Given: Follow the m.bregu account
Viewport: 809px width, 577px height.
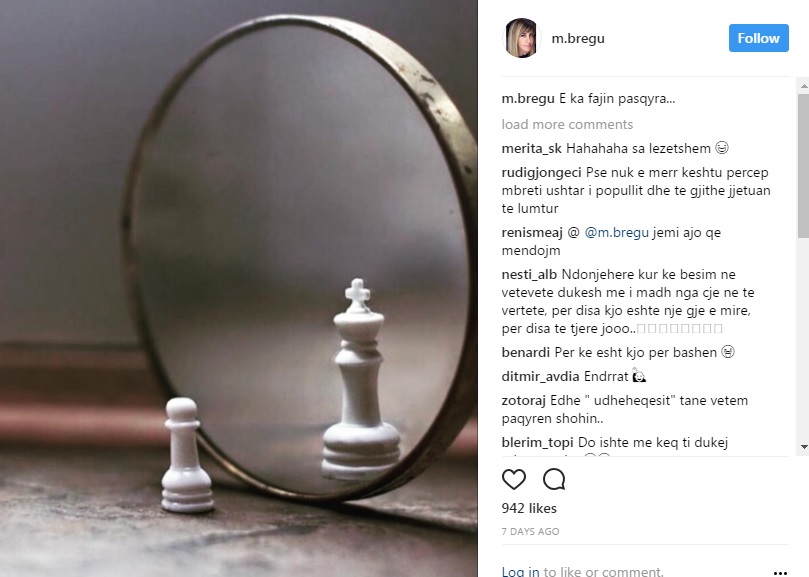Looking at the screenshot, I should tap(758, 38).
